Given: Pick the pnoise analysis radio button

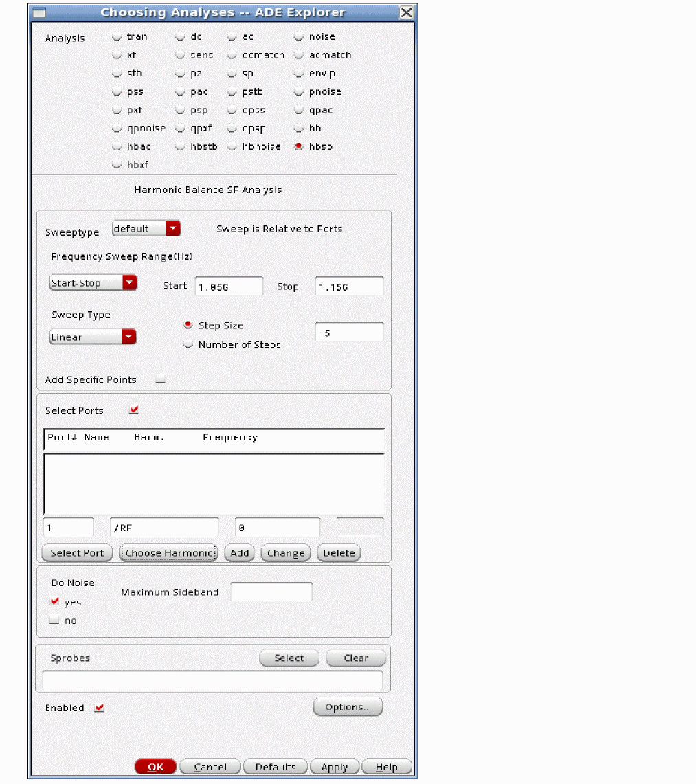Looking at the screenshot, I should tap(299, 92).
